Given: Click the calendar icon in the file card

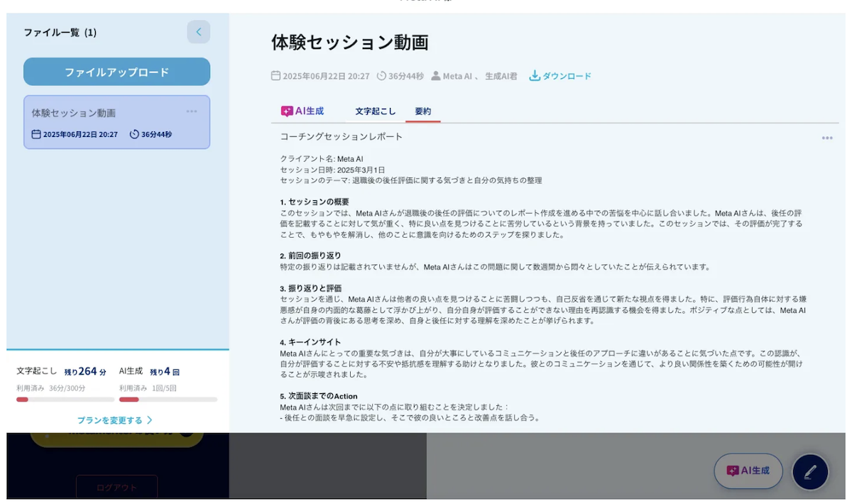Looking at the screenshot, I should [x=36, y=134].
